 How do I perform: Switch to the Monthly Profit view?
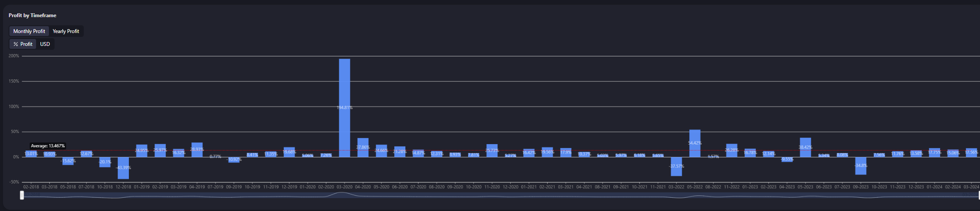[29, 31]
